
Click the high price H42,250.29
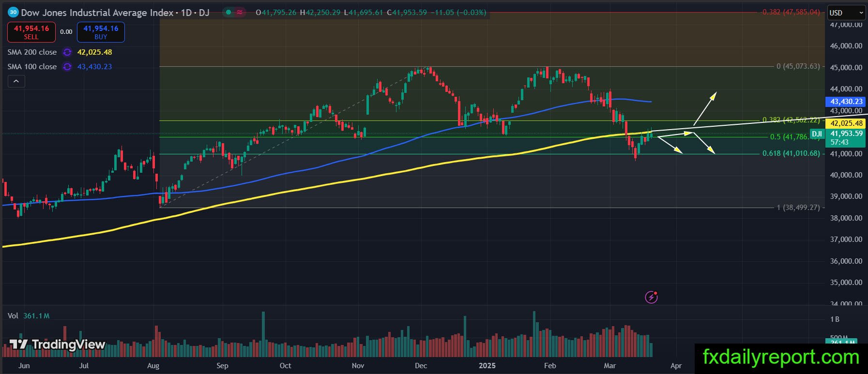click(x=320, y=13)
